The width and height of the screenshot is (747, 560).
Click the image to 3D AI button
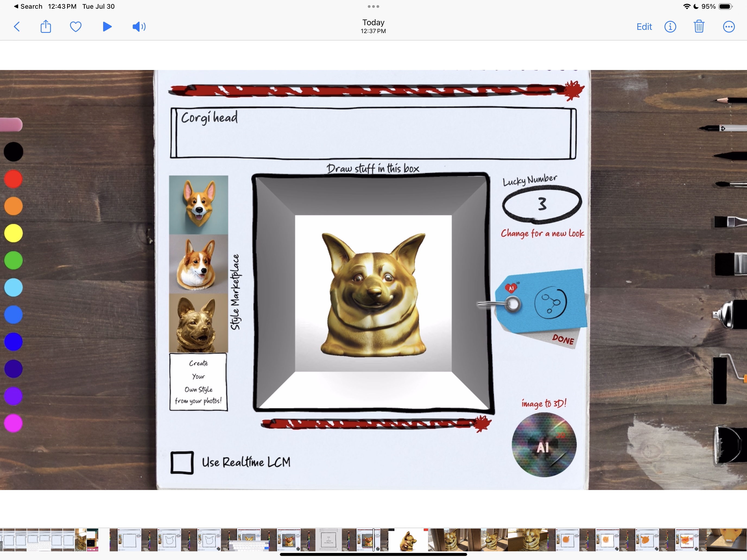[x=544, y=445]
